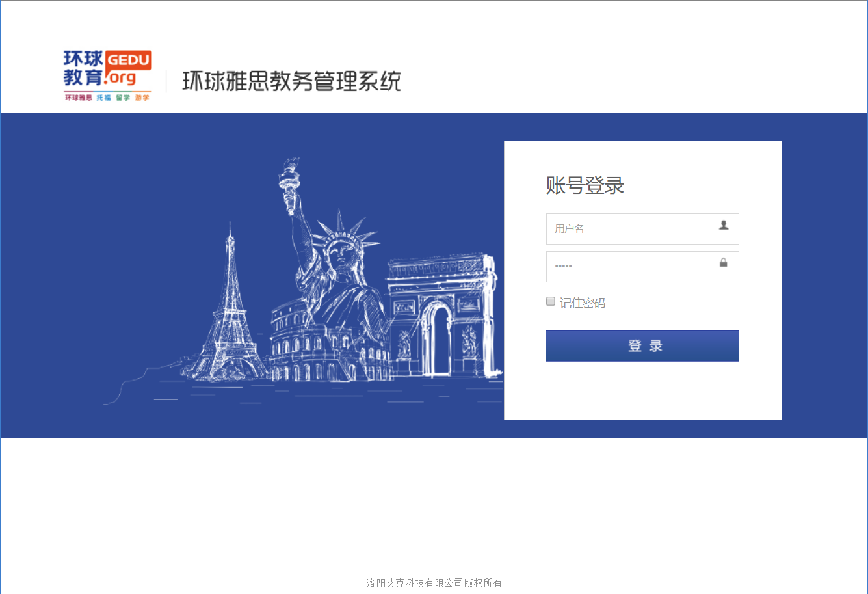The image size is (868, 594).
Task: Click the 环球教育 GEDU logo
Action: [83, 68]
